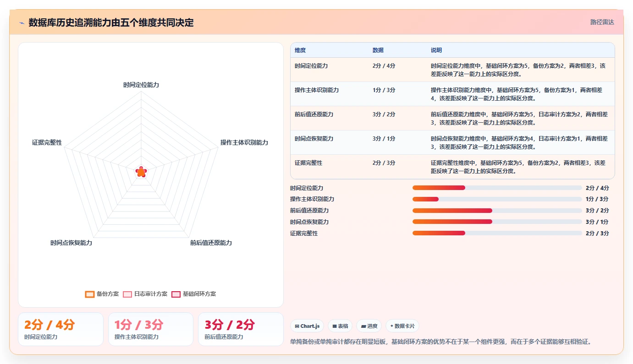Click the 时间定位能力 progress bar

[x=497, y=188]
